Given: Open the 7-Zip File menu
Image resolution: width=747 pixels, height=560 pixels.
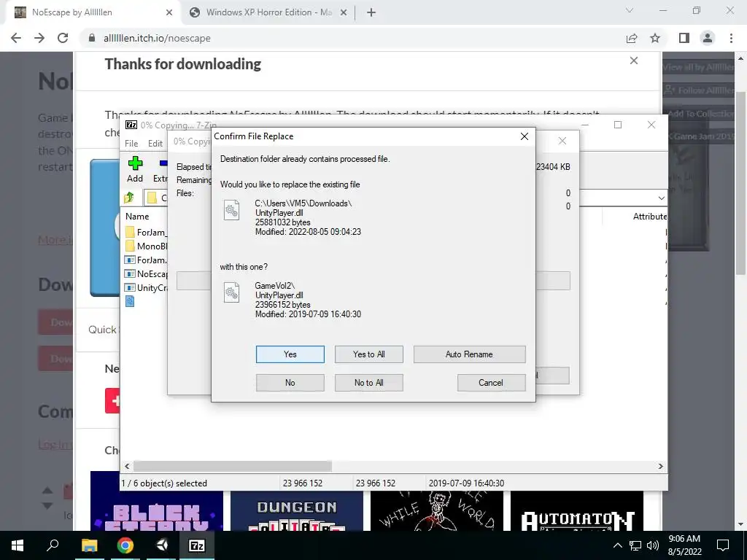Looking at the screenshot, I should click(x=131, y=144).
